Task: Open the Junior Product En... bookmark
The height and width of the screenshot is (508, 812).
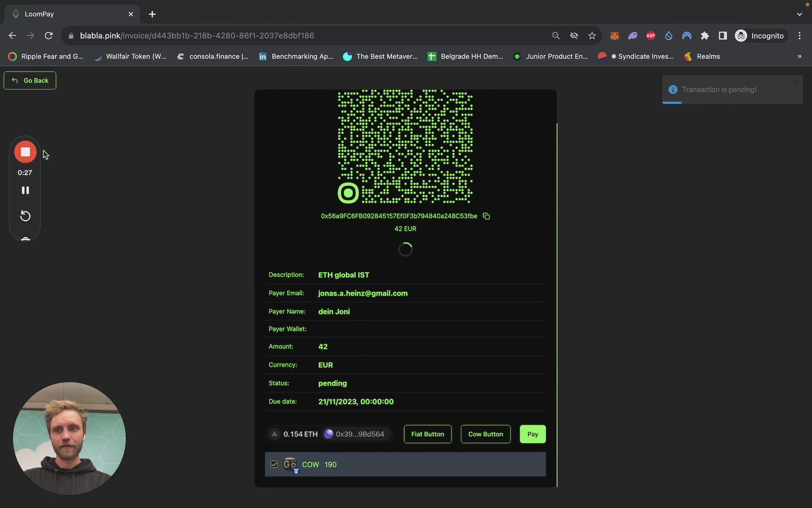Action: click(551, 56)
